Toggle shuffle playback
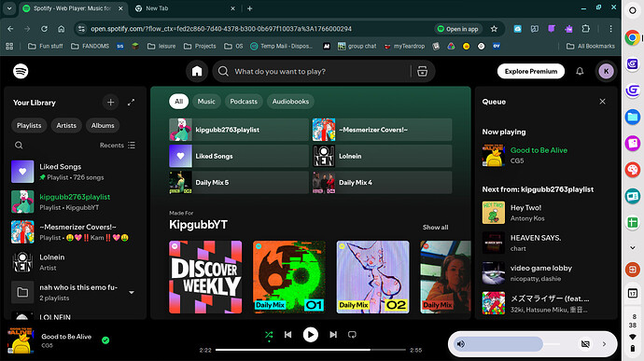The height and width of the screenshot is (361, 644). (x=269, y=335)
